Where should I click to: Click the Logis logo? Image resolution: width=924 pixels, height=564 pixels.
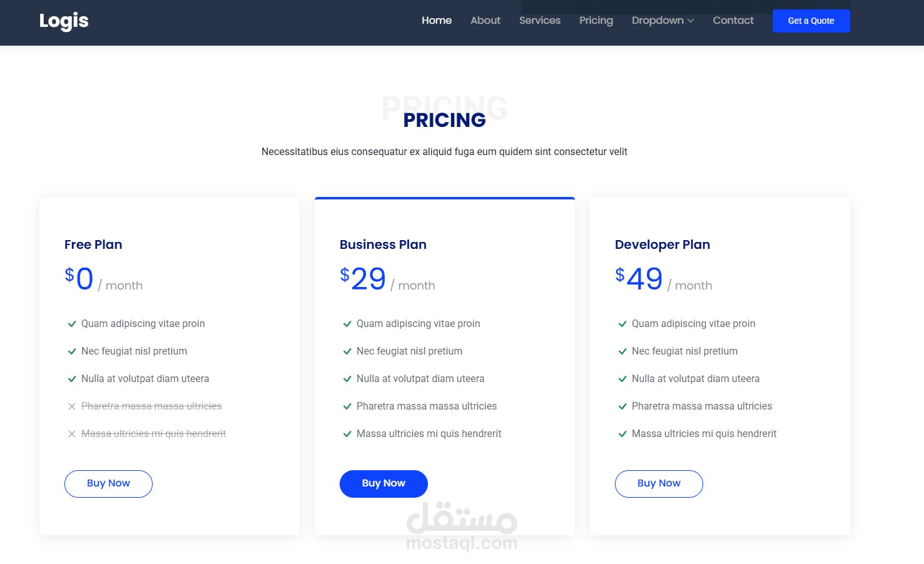[64, 21]
